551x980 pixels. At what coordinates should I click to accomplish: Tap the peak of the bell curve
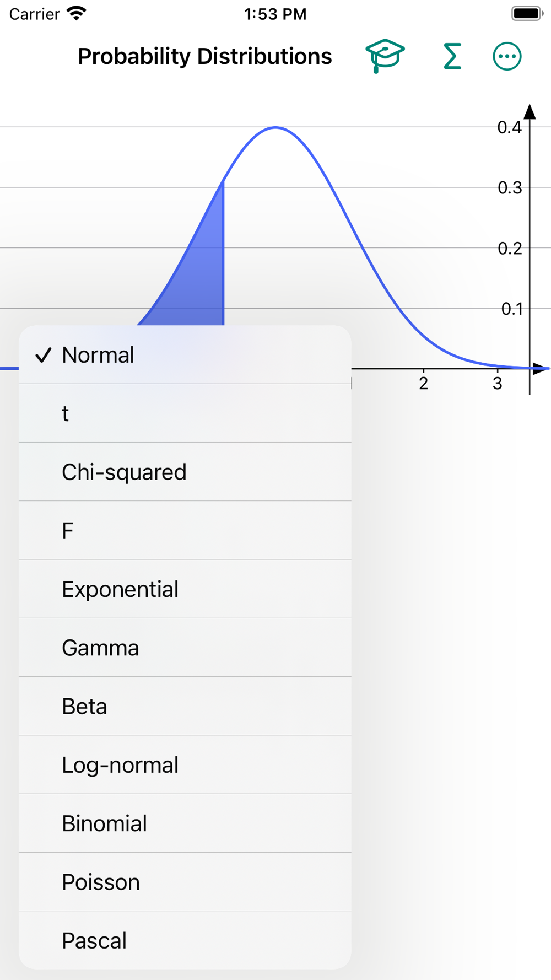[x=275, y=128]
